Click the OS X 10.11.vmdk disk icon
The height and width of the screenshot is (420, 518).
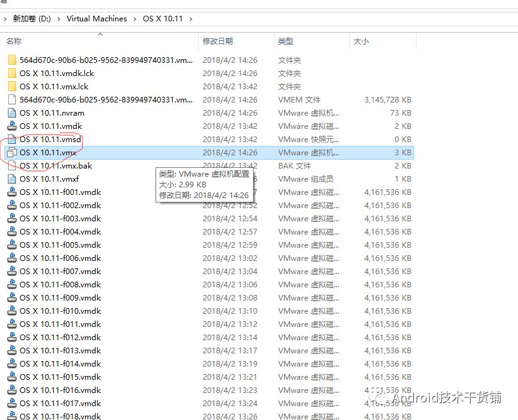pos(12,126)
